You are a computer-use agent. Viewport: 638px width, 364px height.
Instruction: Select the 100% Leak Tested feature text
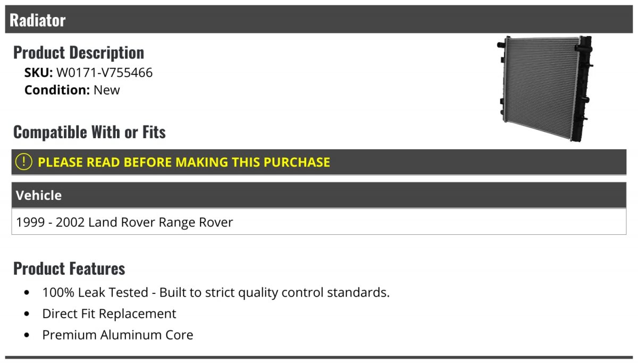[216, 292]
